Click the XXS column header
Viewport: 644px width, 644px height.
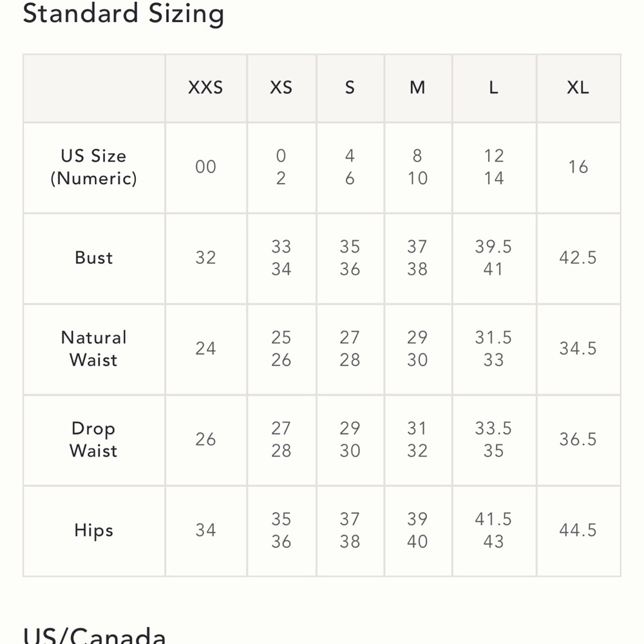tap(205, 88)
